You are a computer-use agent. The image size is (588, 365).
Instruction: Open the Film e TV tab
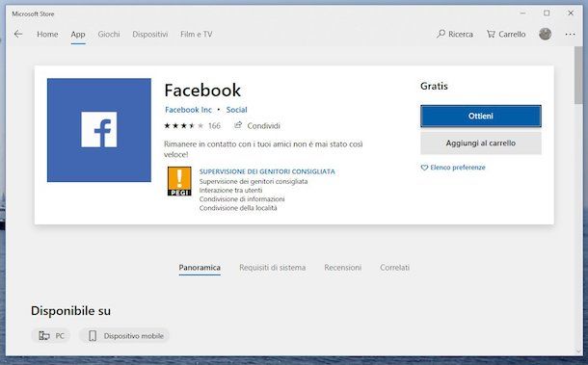[x=196, y=34]
